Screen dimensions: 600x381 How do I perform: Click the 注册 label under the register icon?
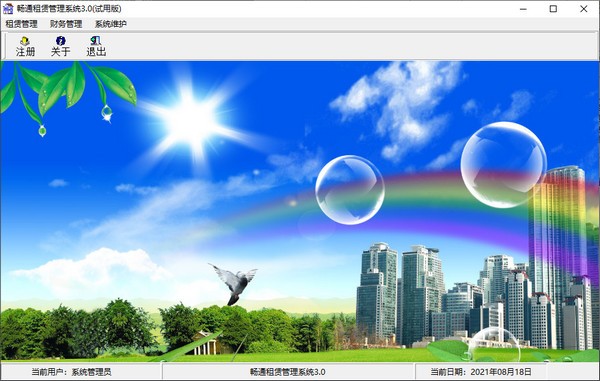tap(25, 51)
